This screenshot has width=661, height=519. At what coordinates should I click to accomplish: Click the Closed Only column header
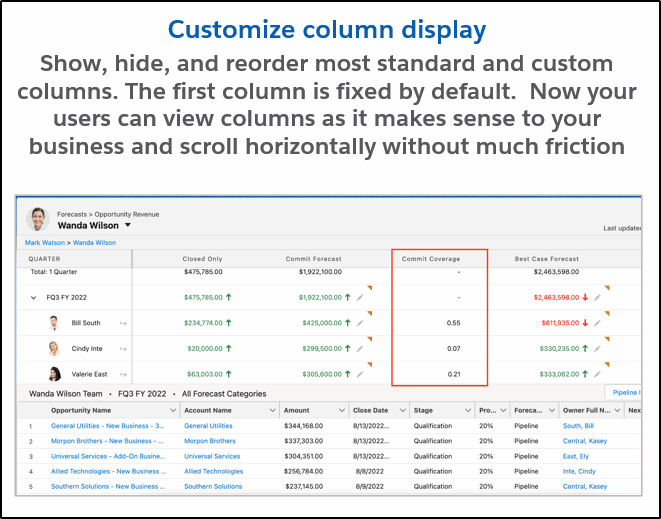[x=202, y=259]
